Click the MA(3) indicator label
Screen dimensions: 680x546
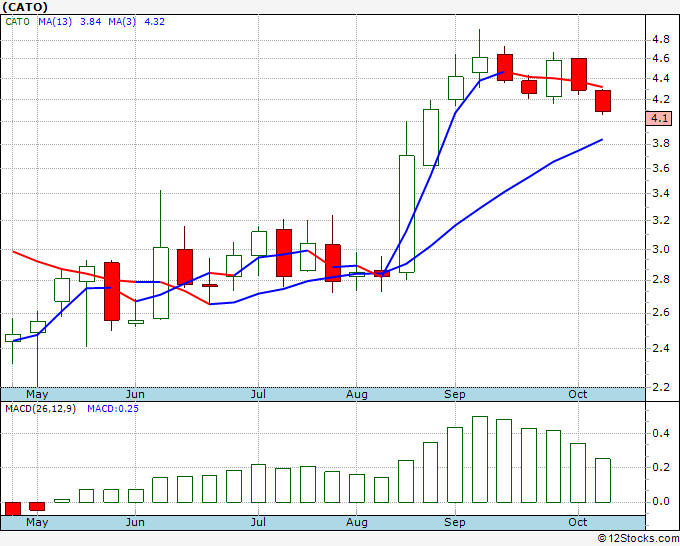(x=122, y=22)
